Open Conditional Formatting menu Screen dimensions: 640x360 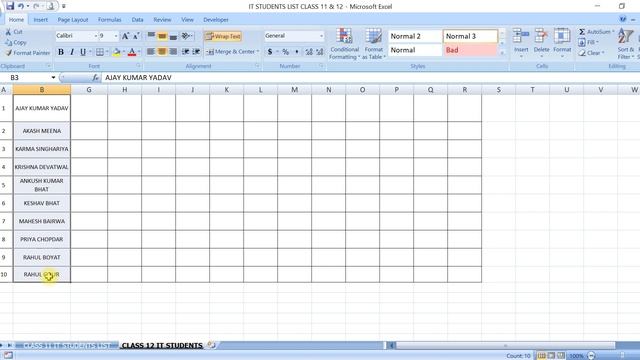(x=344, y=44)
